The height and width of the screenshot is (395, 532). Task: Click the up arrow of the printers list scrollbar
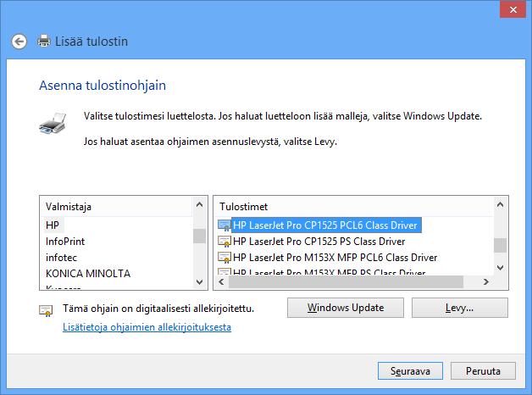point(500,204)
